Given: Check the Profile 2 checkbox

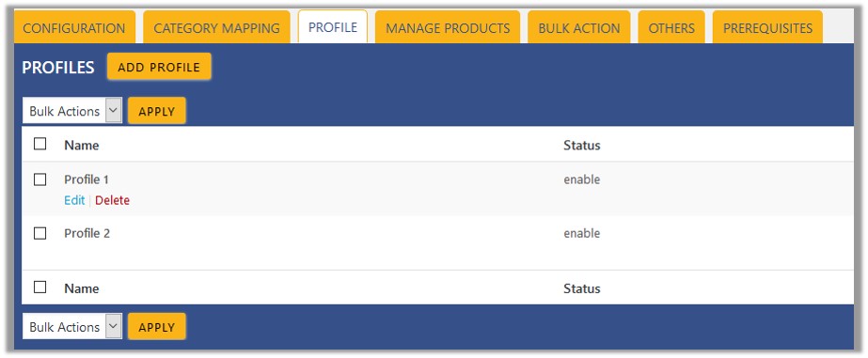Looking at the screenshot, I should pyautogui.click(x=39, y=233).
